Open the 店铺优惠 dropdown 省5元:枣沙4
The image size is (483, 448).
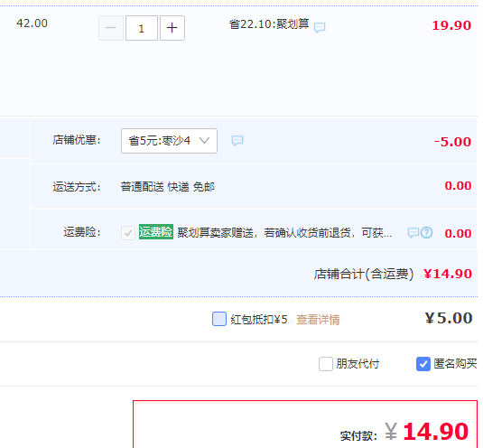[x=169, y=141]
